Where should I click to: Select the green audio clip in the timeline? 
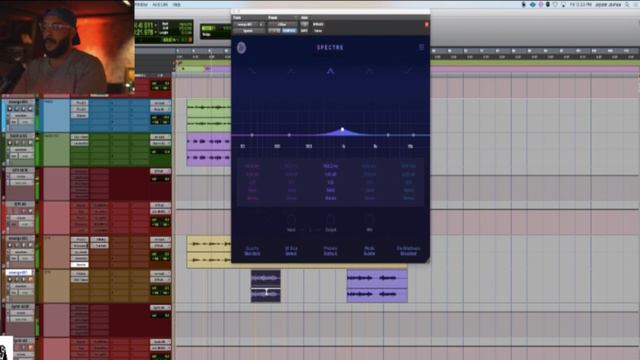(x=209, y=115)
